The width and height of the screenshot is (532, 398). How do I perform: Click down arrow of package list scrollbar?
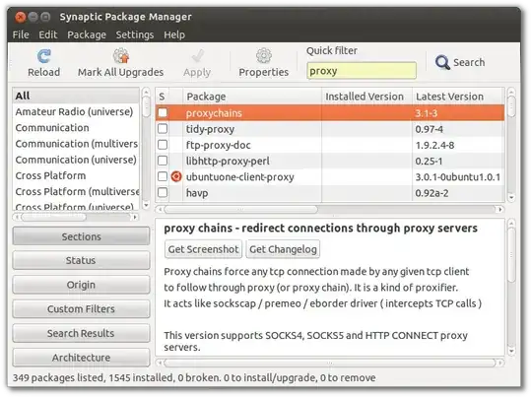click(510, 197)
